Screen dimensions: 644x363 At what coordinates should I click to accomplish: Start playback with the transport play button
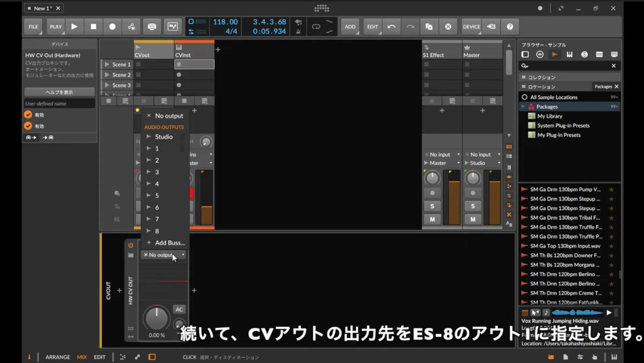point(75,26)
